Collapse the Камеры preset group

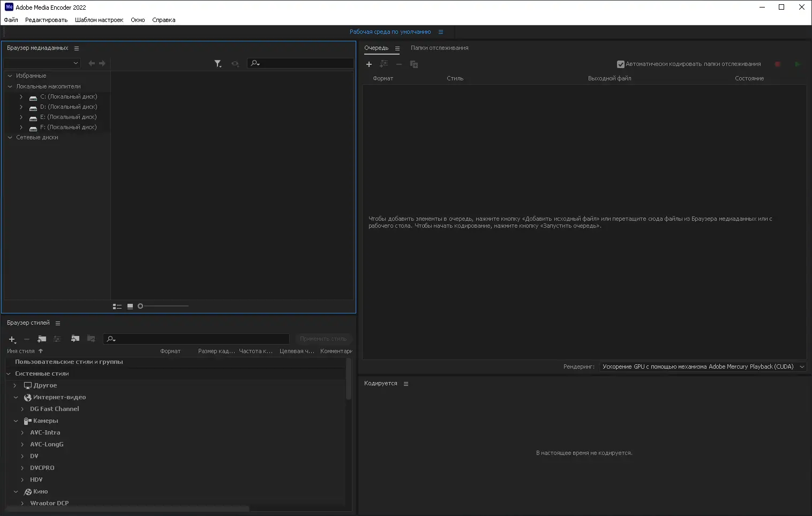16,421
